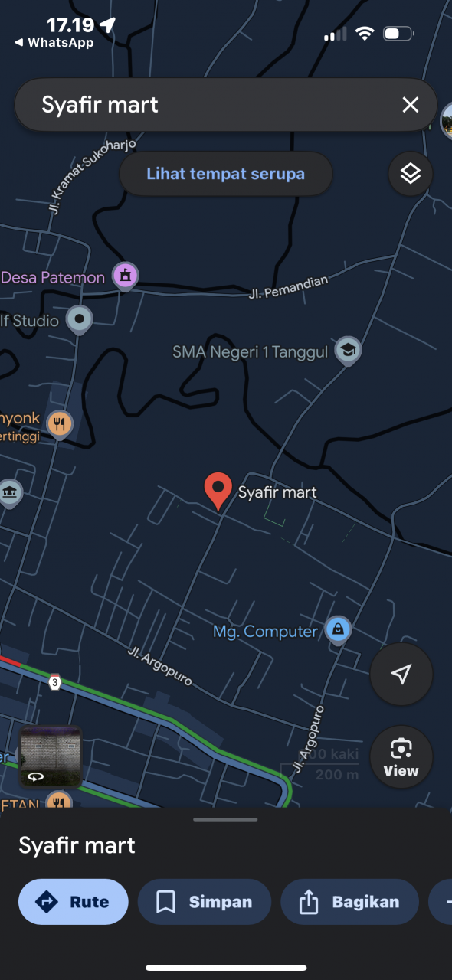Image resolution: width=452 pixels, height=980 pixels.
Task: Share place with Bagikan button
Action: [350, 902]
